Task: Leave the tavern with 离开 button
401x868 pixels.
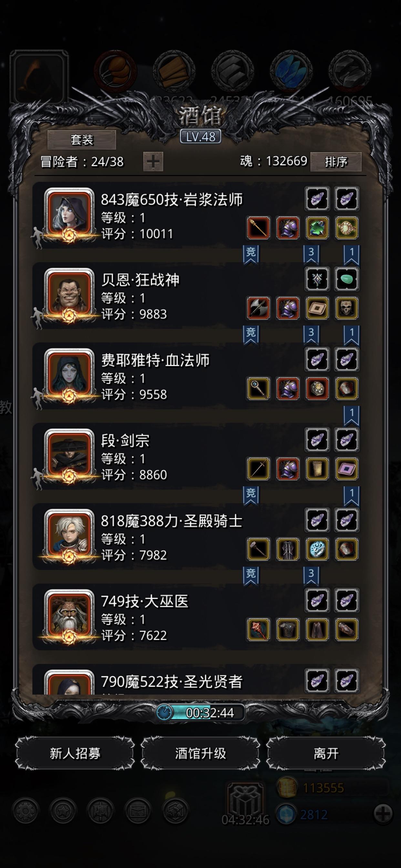Action: (326, 753)
